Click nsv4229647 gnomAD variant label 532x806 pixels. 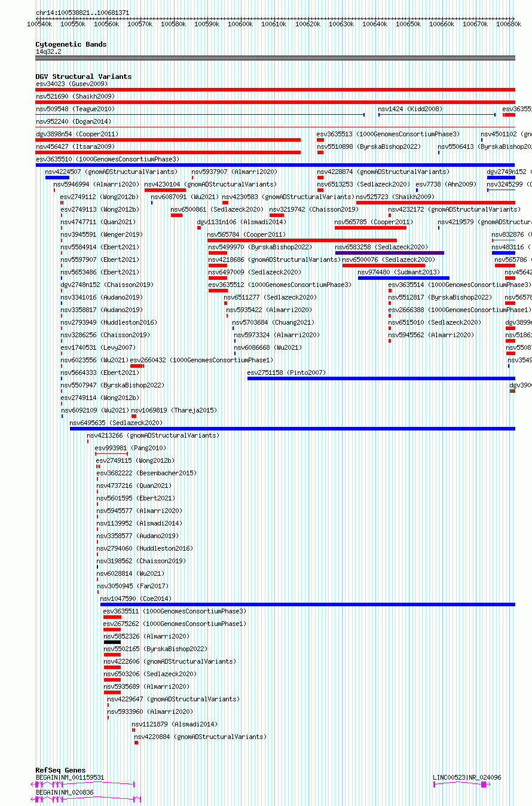coord(173,699)
